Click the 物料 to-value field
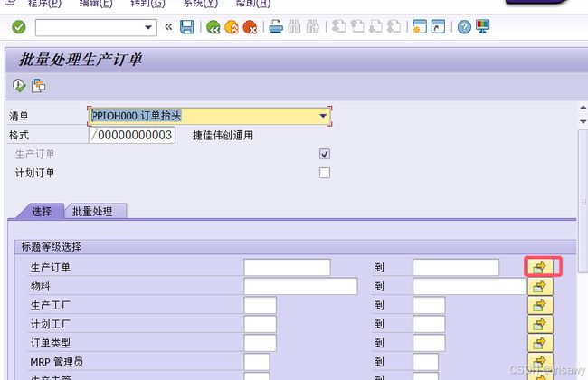This screenshot has height=380, width=588. [x=469, y=287]
